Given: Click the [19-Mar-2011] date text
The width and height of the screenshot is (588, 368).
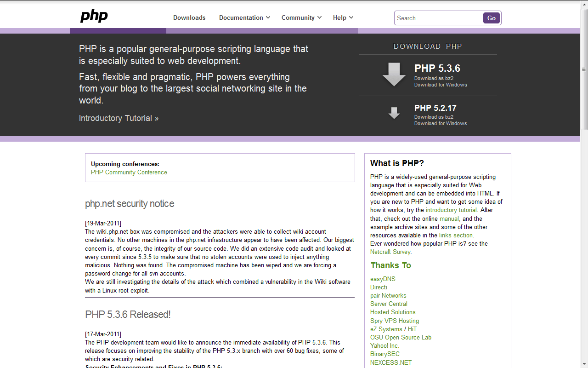Looking at the screenshot, I should pos(103,223).
